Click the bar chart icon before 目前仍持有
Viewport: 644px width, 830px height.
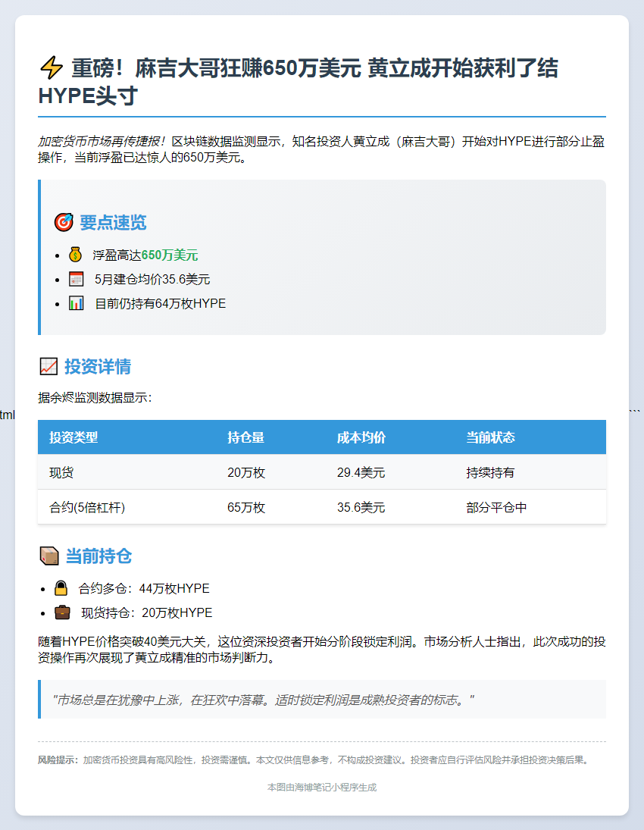coord(77,303)
